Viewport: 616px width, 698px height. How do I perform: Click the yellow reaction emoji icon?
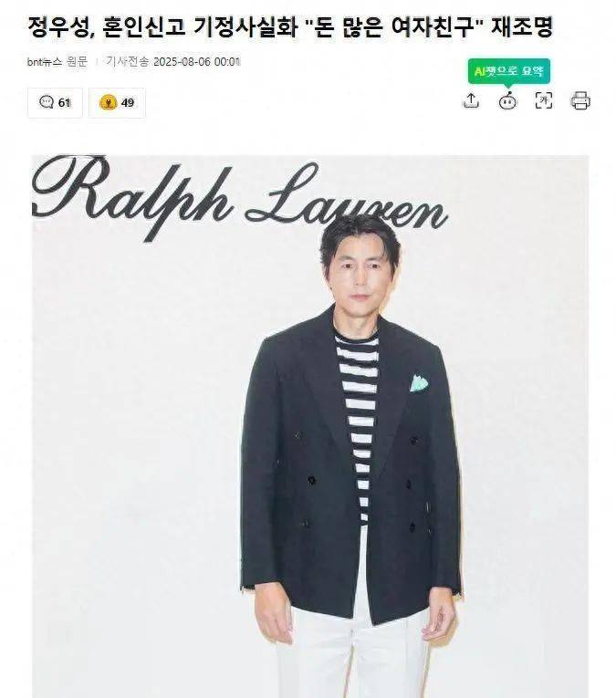click(x=109, y=102)
